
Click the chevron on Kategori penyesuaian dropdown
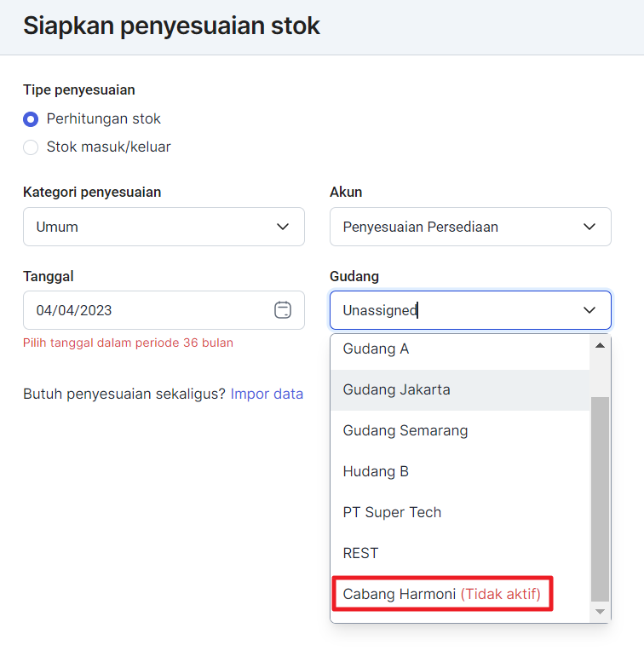pyautogui.click(x=283, y=227)
